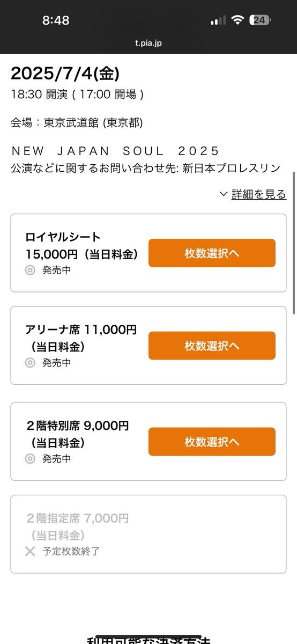This screenshot has width=297, height=644.
Task: Click the chevron beside 詳細を見る
Action: tap(224, 194)
